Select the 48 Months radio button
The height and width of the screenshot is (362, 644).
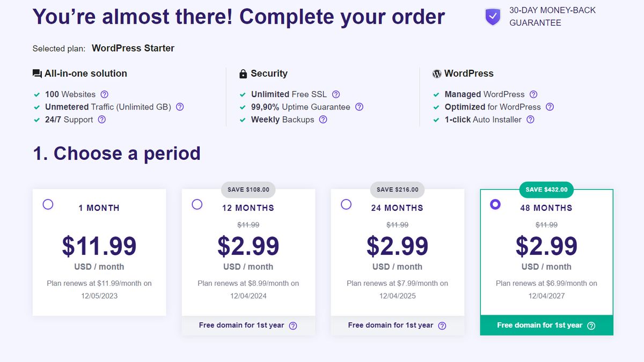tap(495, 204)
